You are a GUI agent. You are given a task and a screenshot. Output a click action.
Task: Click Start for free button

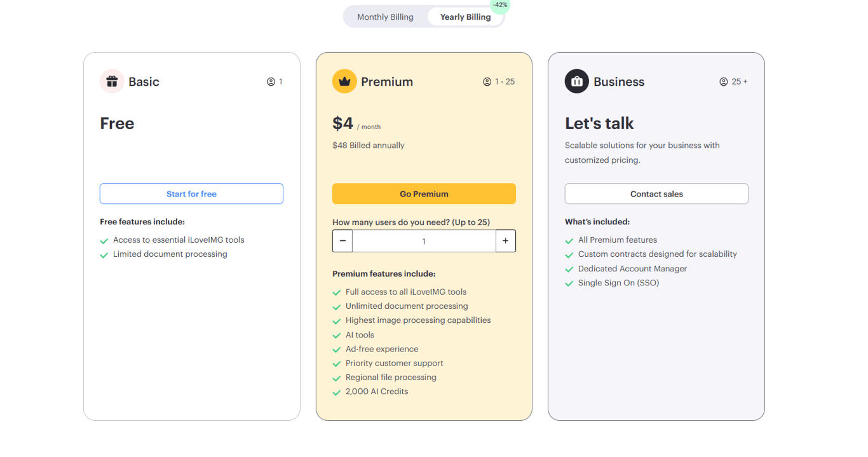click(191, 194)
